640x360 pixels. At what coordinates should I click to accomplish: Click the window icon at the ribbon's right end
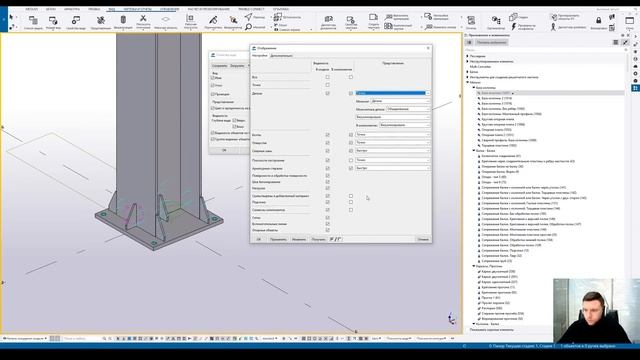[x=629, y=20]
